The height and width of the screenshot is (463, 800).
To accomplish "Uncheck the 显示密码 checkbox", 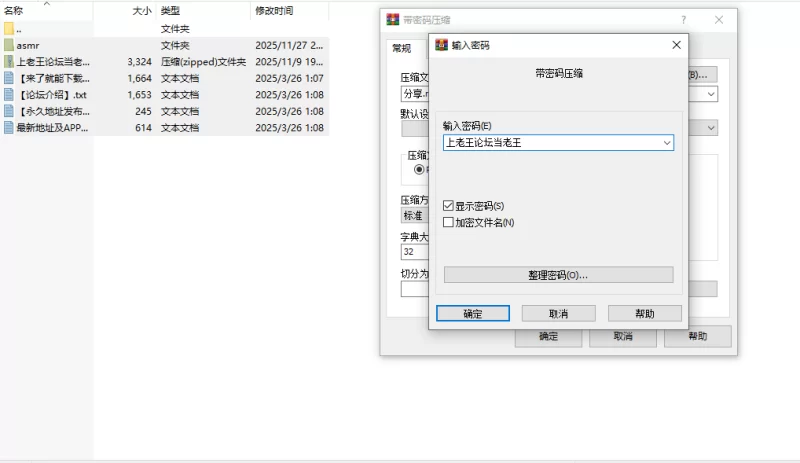I will click(x=448, y=206).
